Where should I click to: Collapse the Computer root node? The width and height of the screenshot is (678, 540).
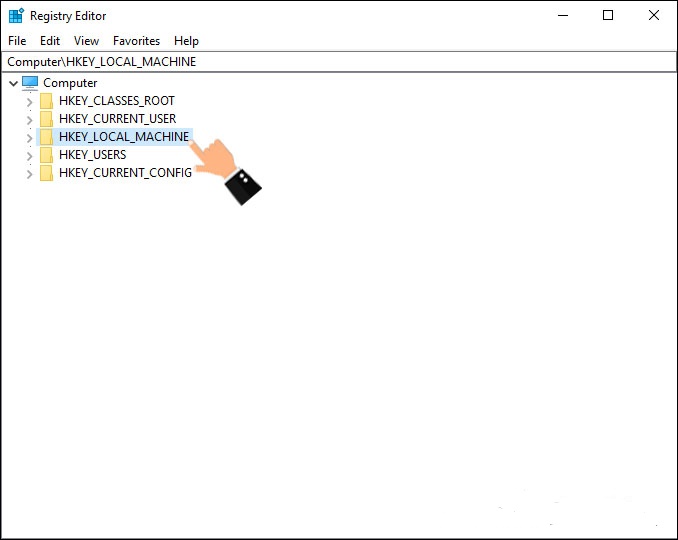[x=13, y=83]
